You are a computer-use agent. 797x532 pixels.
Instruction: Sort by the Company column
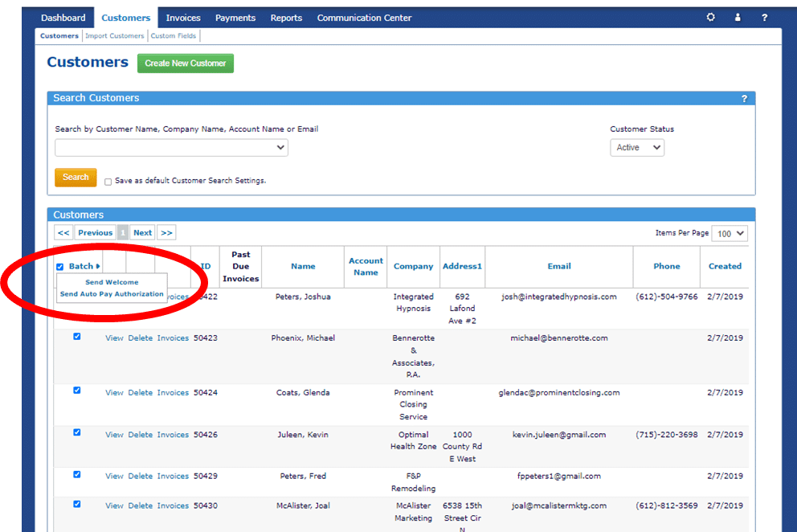pos(413,266)
